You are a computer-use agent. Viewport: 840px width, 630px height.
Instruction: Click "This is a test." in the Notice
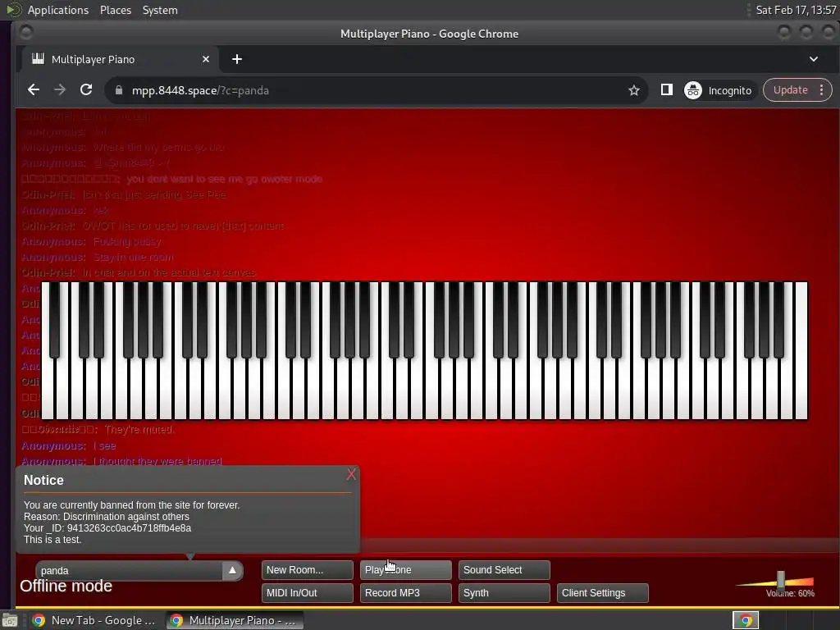[x=52, y=540]
